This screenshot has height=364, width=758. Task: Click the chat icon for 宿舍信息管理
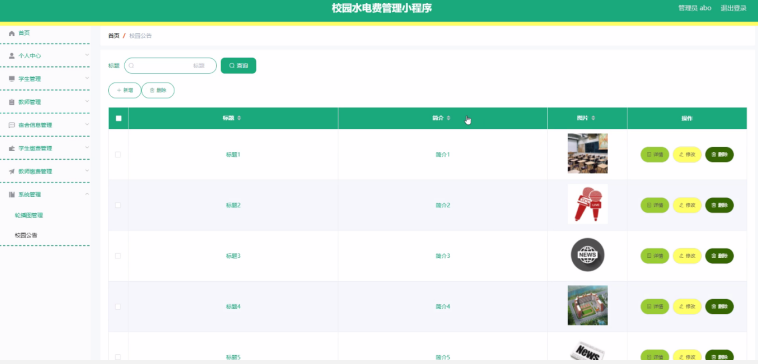click(12, 125)
